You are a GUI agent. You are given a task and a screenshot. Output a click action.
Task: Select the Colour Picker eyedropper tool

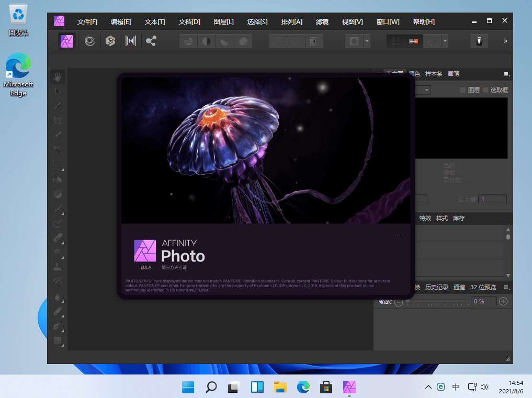58,106
